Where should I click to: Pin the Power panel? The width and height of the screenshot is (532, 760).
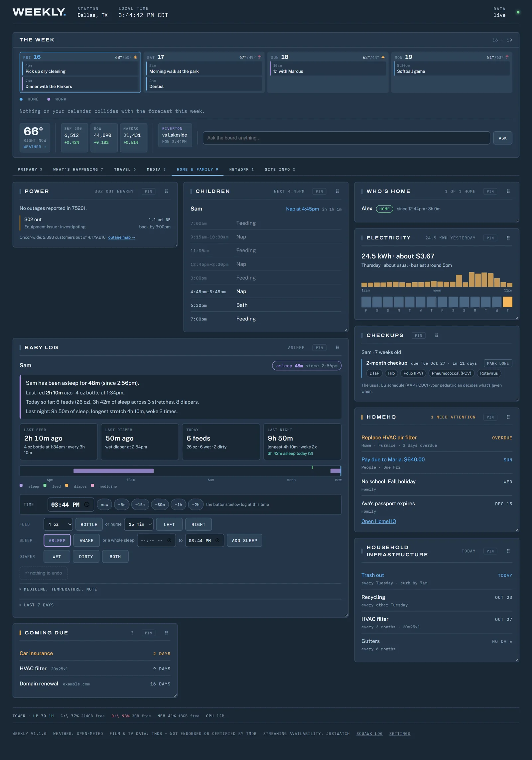pyautogui.click(x=148, y=191)
